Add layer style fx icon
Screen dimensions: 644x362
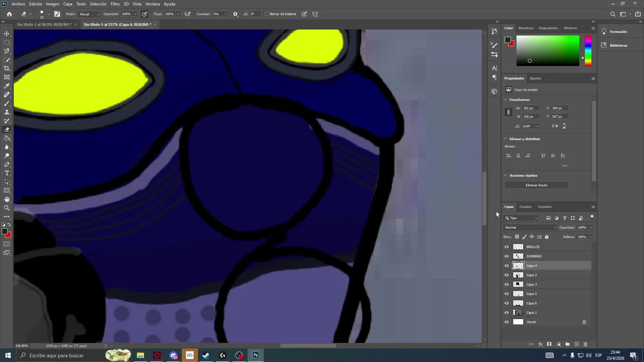[x=541, y=344]
